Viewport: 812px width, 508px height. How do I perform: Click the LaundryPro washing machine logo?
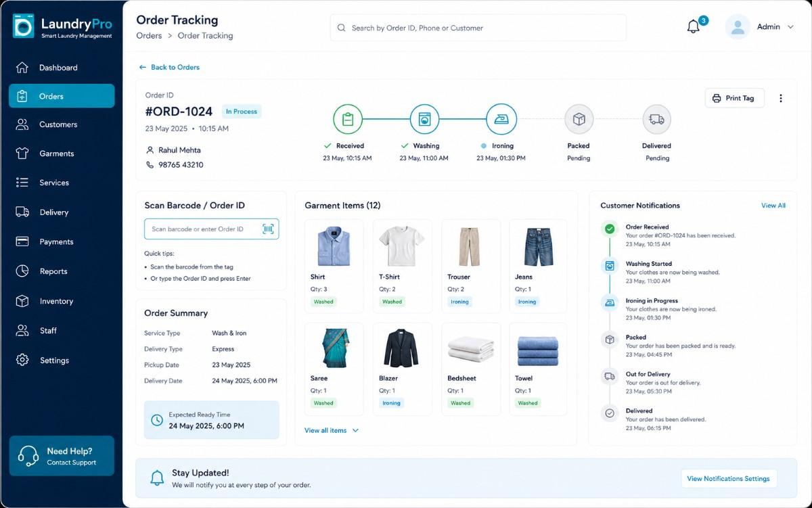tap(24, 26)
